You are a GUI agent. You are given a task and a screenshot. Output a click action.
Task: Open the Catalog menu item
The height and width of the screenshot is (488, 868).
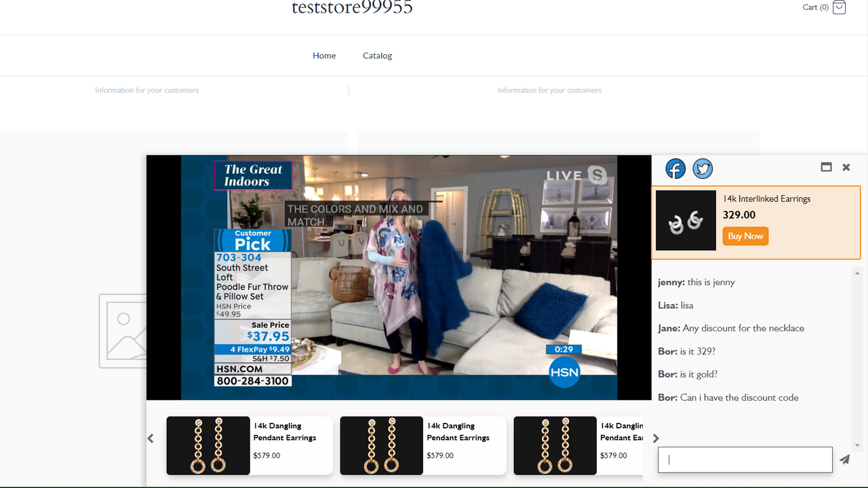click(x=377, y=56)
